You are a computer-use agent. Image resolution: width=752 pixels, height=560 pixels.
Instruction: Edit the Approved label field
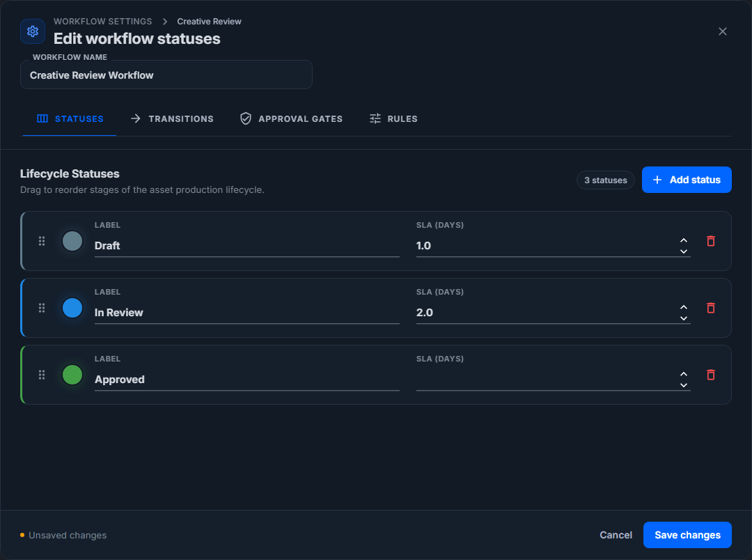point(246,379)
